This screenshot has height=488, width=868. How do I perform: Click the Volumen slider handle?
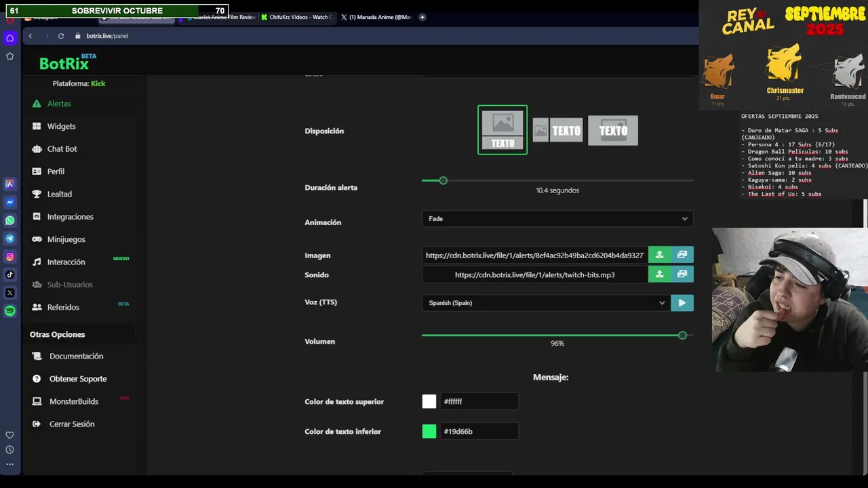[682, 335]
